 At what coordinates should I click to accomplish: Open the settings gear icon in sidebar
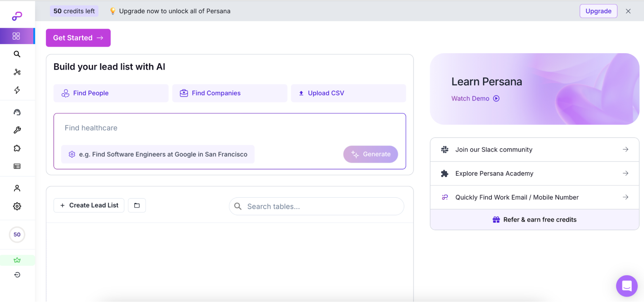coord(17,206)
